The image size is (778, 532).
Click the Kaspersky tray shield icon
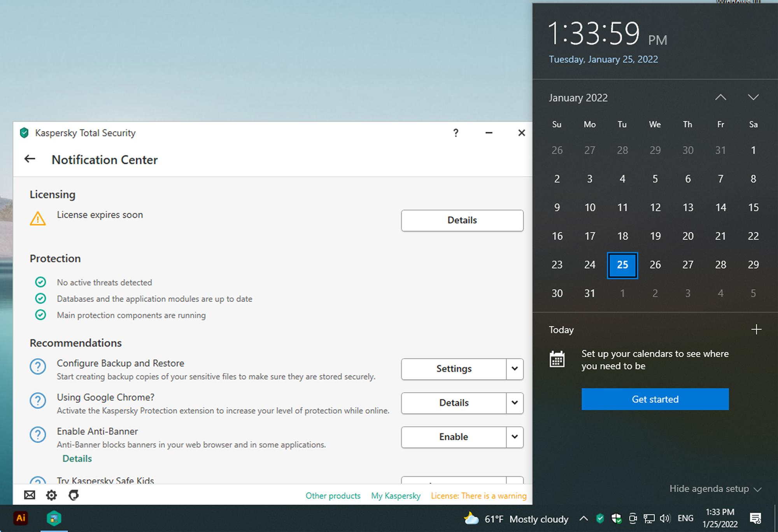click(x=600, y=518)
